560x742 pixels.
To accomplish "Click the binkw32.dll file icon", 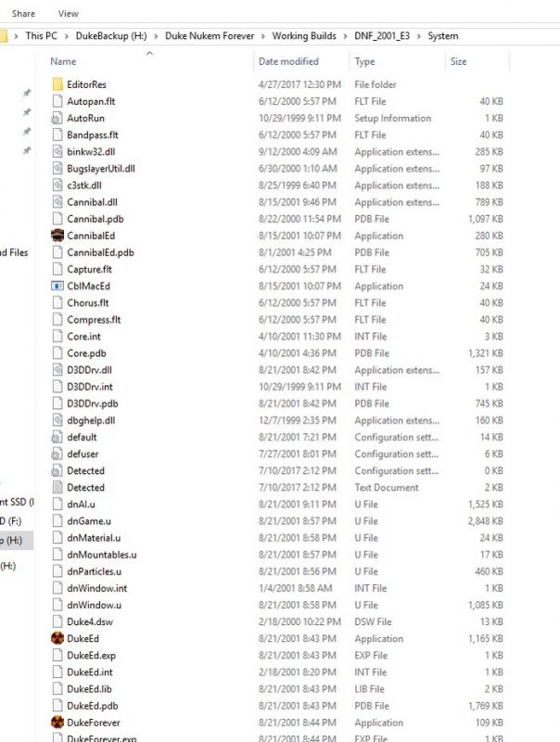I will point(57,151).
